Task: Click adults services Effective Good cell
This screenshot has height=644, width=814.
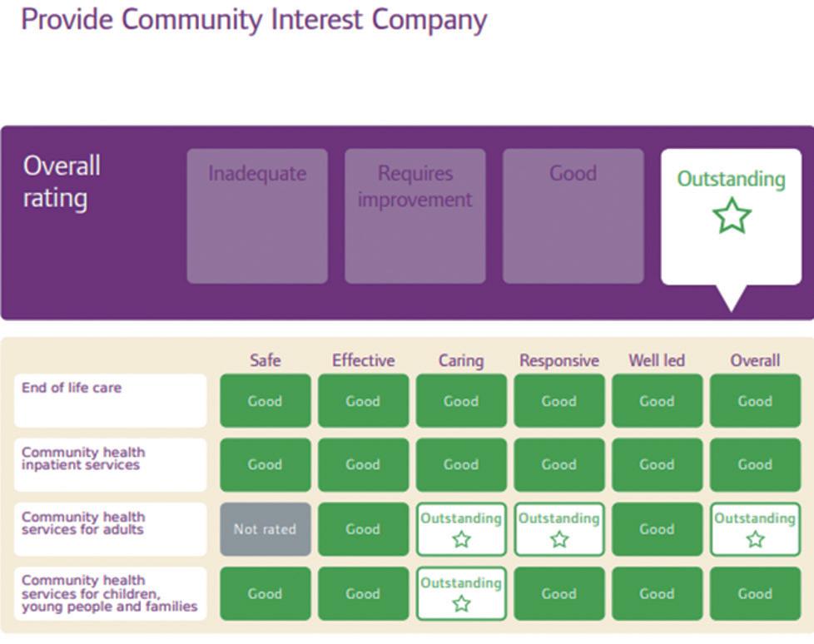Action: 364,529
